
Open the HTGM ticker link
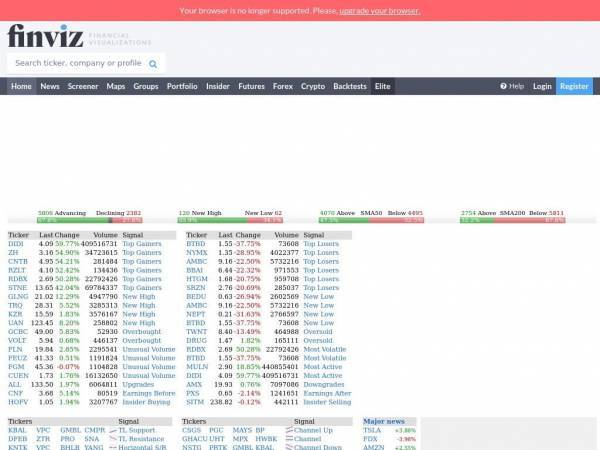(197, 279)
